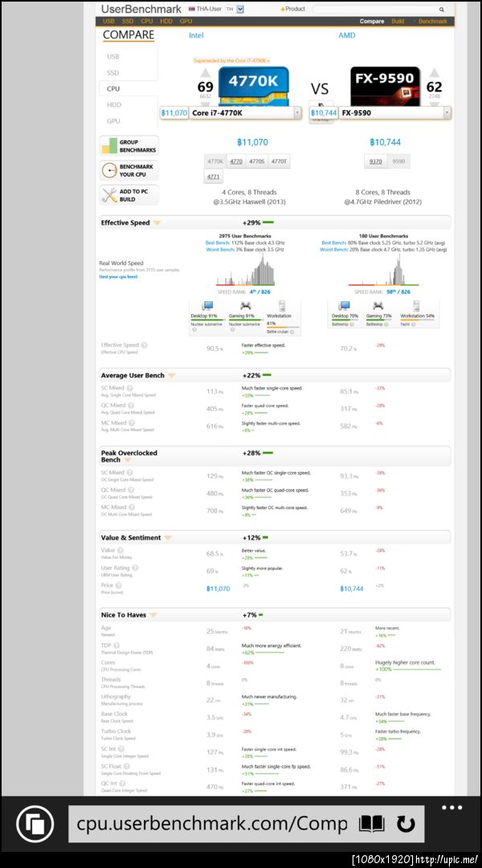Collapse the Effective Speed section arrow

point(157,223)
